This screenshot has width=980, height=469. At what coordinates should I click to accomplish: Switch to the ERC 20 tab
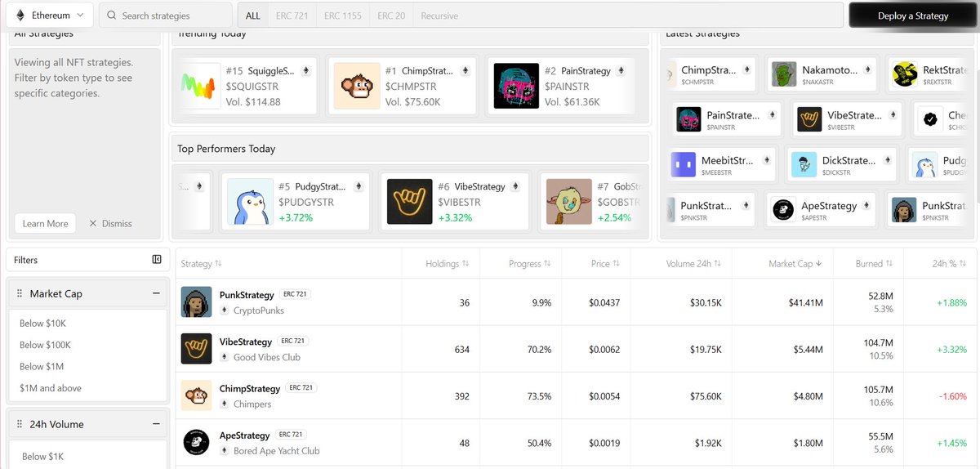(x=391, y=16)
